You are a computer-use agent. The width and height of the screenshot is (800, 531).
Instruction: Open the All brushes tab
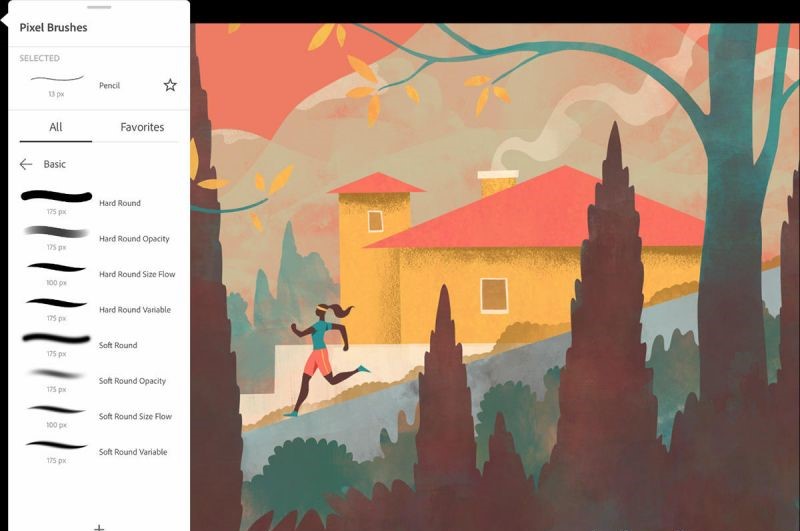(56, 127)
